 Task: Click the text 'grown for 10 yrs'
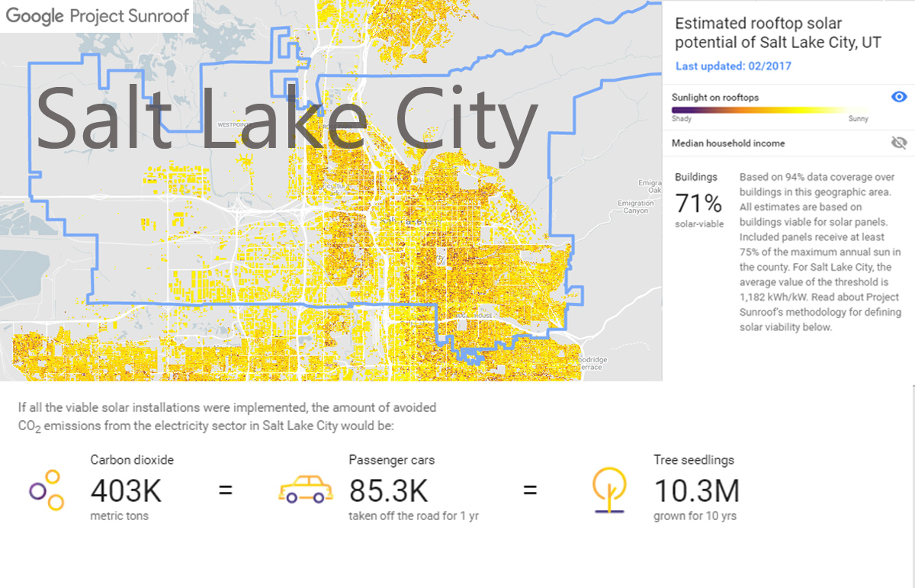click(695, 516)
